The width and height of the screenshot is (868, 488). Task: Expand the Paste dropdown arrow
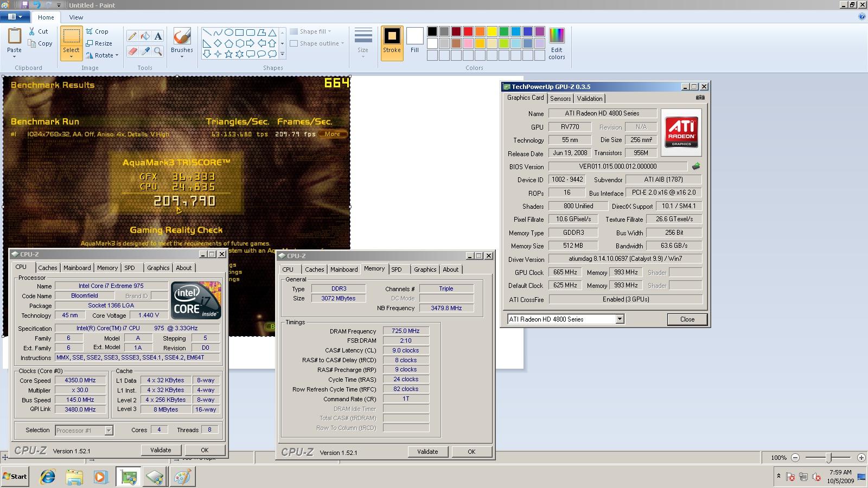point(14,56)
